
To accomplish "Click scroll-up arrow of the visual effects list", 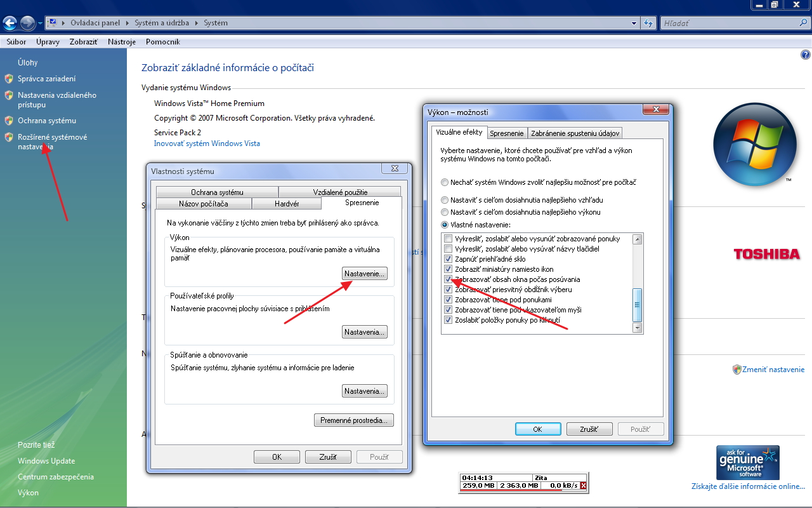I will 638,239.
